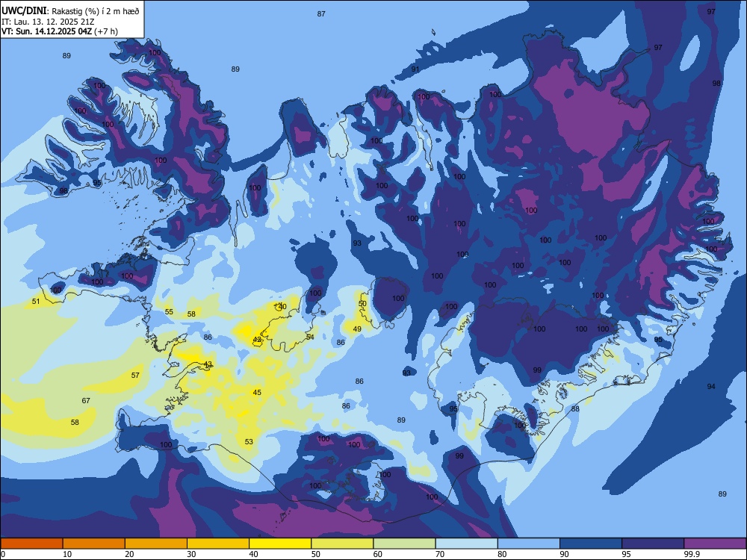Click the orange 10–20 legend swatch
The height and width of the screenshot is (560, 747).
[94, 544]
